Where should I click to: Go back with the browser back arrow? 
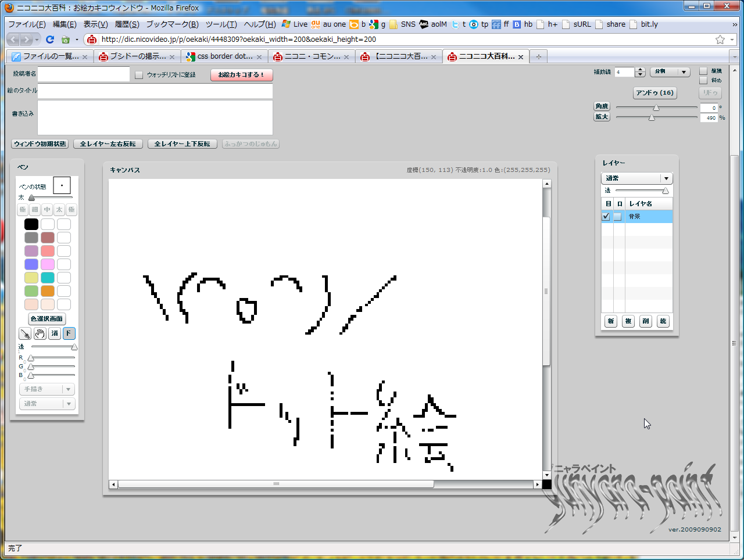click(13, 40)
